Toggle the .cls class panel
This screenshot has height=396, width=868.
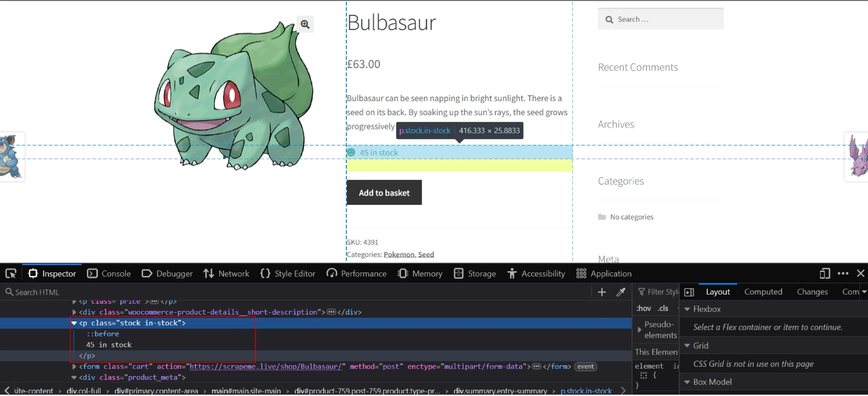663,308
